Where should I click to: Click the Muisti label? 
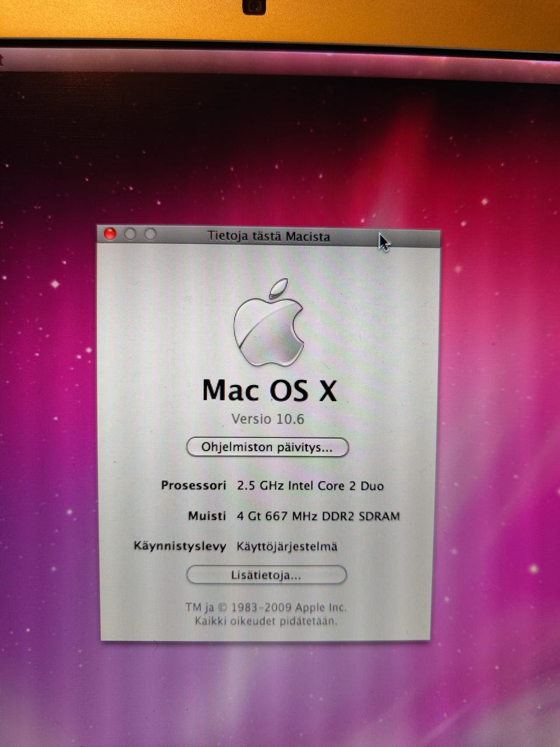click(x=206, y=516)
